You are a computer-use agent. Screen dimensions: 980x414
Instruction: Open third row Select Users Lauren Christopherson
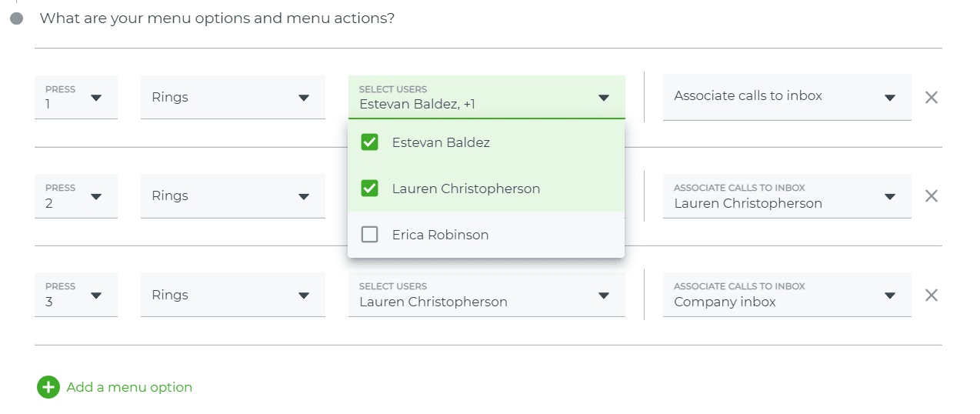[x=486, y=294]
